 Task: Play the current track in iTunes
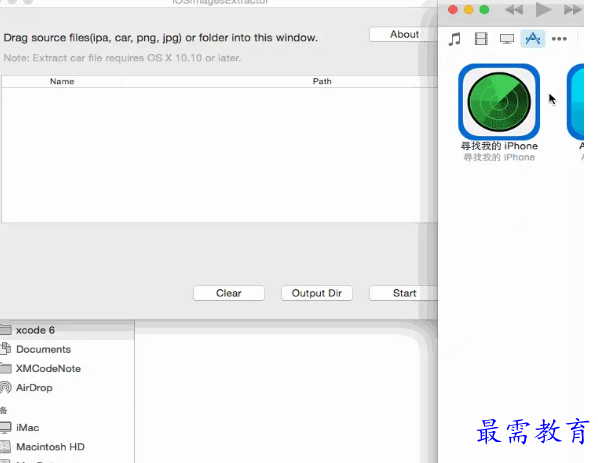(x=543, y=10)
